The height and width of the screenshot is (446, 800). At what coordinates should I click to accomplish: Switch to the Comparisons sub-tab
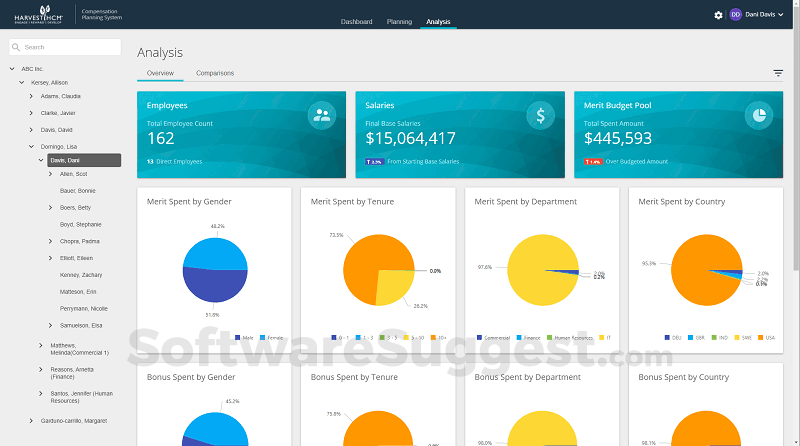pos(215,73)
